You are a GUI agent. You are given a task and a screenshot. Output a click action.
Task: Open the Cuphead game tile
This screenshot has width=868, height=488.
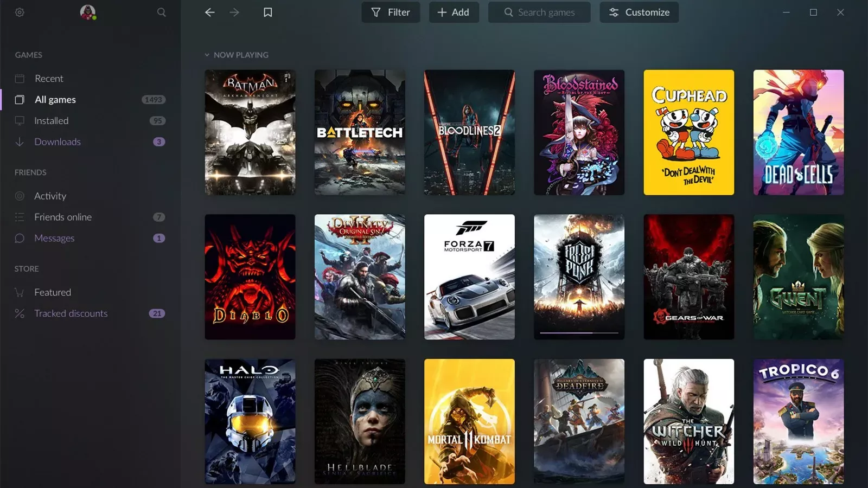[689, 132]
